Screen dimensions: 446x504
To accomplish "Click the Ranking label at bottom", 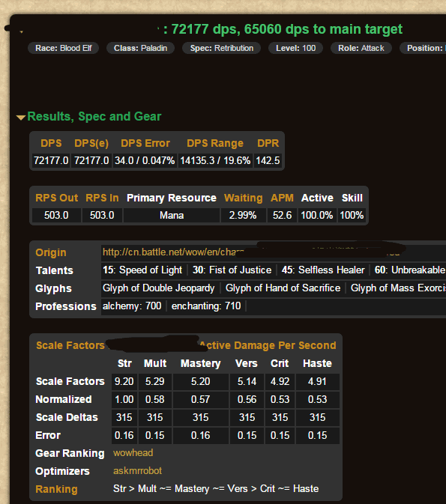I will [56, 489].
